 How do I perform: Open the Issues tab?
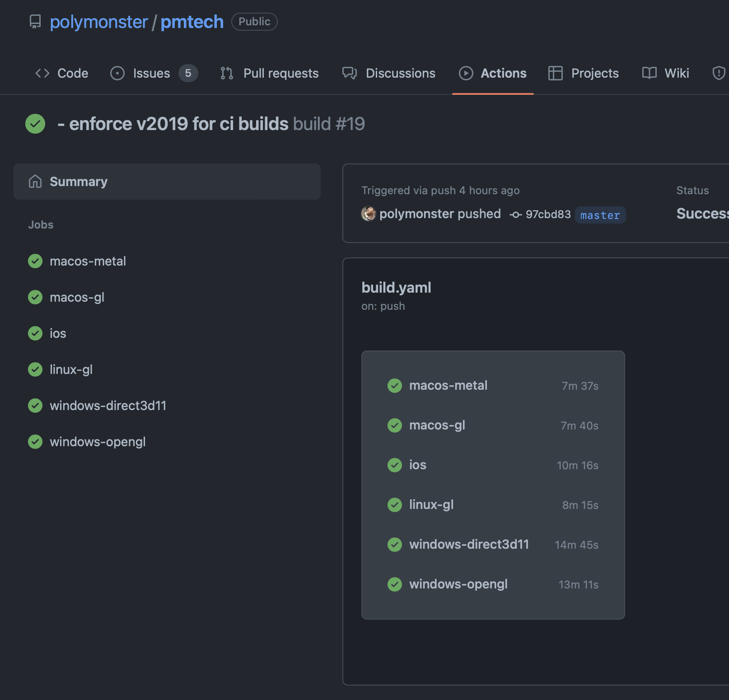(154, 73)
